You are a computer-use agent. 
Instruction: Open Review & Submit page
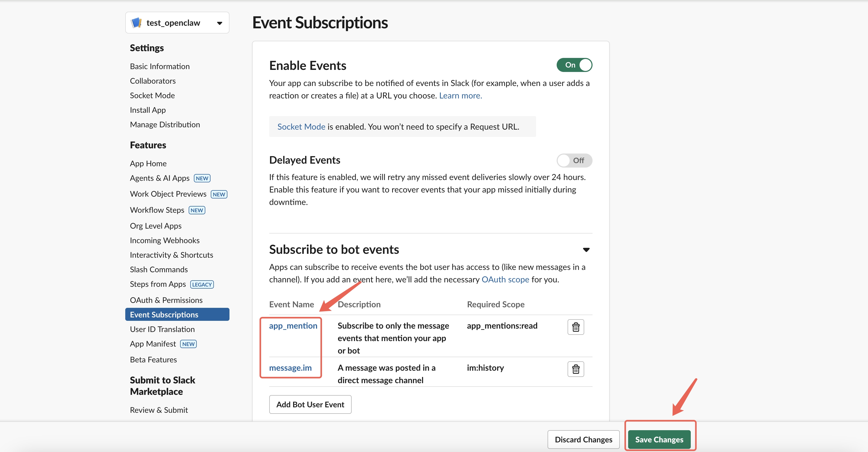pos(159,410)
